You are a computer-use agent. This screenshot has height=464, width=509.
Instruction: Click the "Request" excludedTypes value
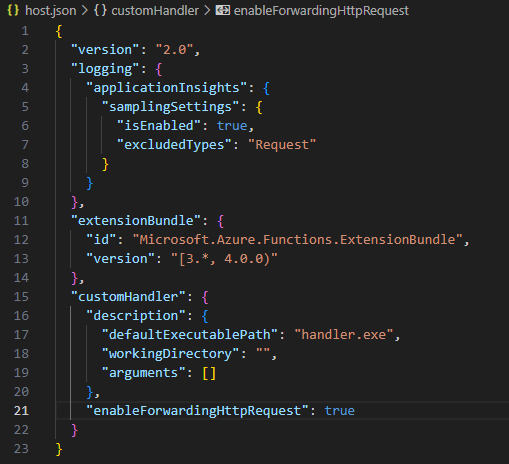pyautogui.click(x=282, y=145)
